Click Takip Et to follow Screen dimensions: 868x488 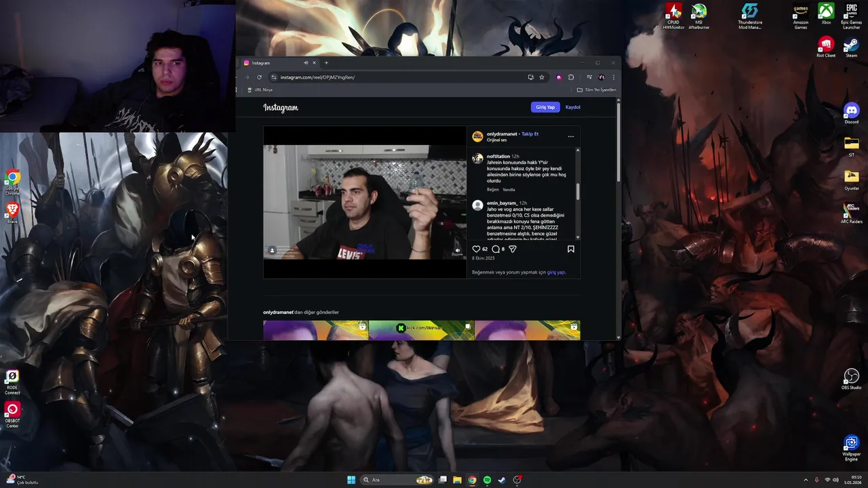coord(530,134)
